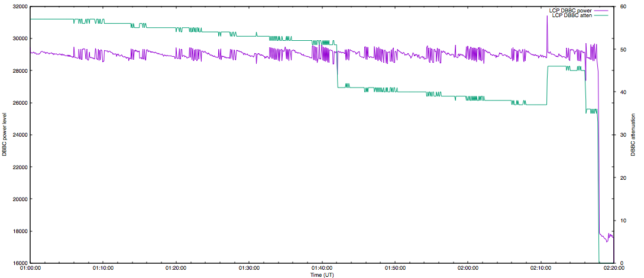Click the 60 attenuation tick label
This screenshot has height=278, width=644.
(x=622, y=7)
